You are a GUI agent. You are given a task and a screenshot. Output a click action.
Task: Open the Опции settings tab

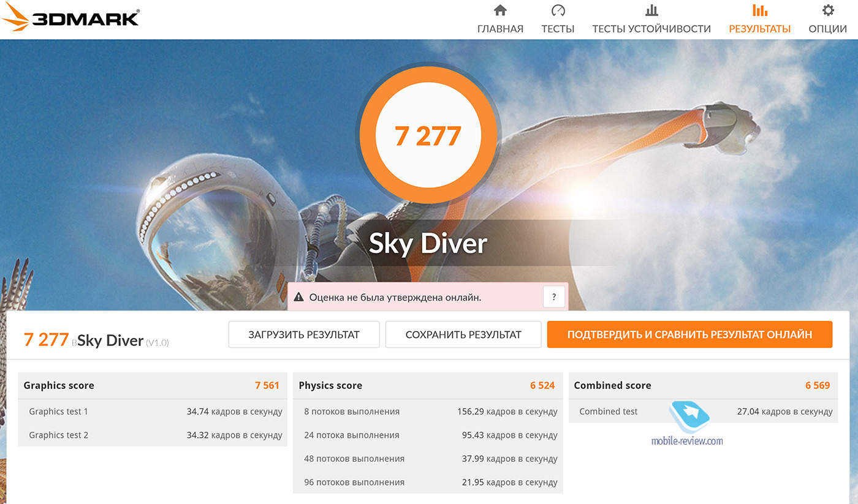click(828, 20)
